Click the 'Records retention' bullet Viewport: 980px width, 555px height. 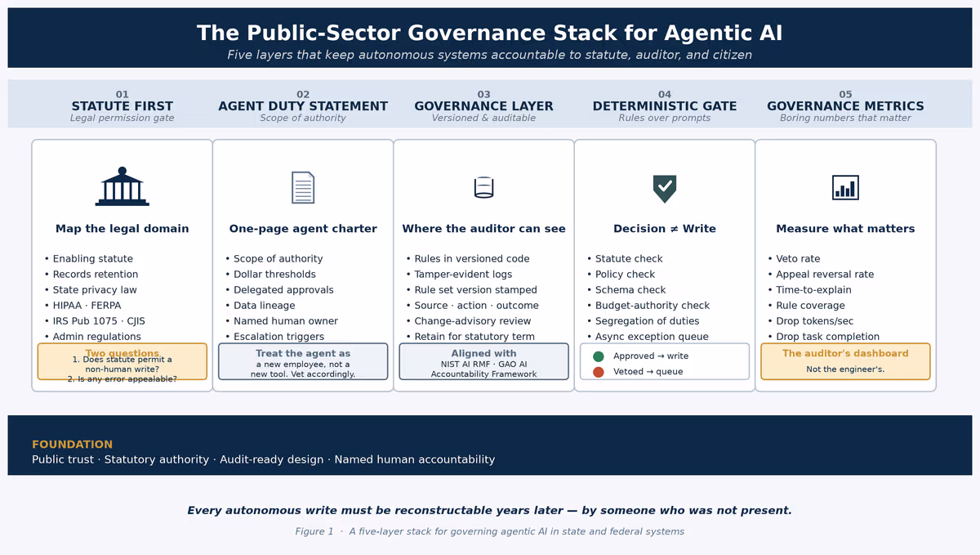tap(91, 275)
